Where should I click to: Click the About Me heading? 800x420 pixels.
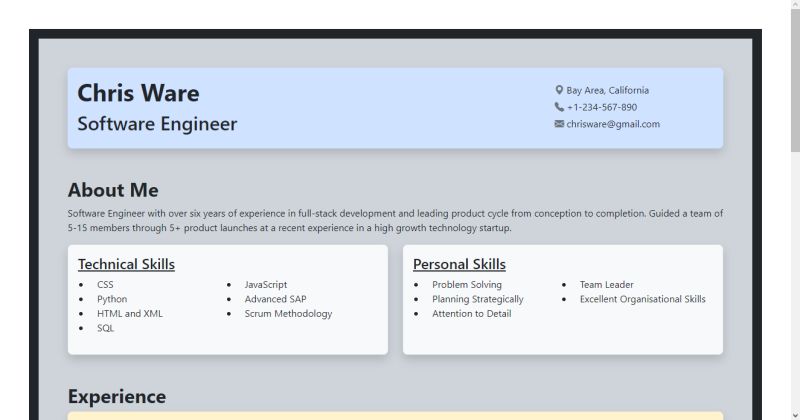click(113, 190)
